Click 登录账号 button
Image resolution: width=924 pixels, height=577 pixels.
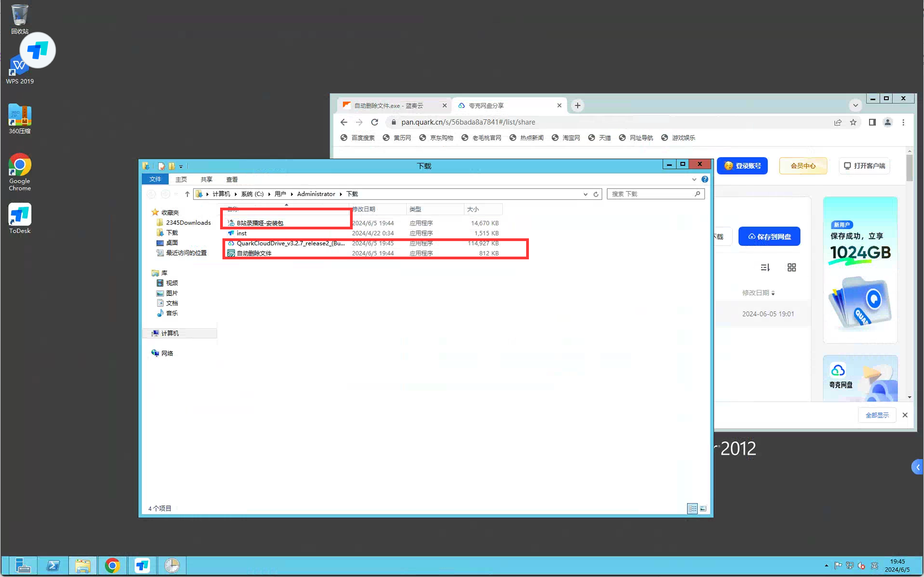tap(742, 166)
